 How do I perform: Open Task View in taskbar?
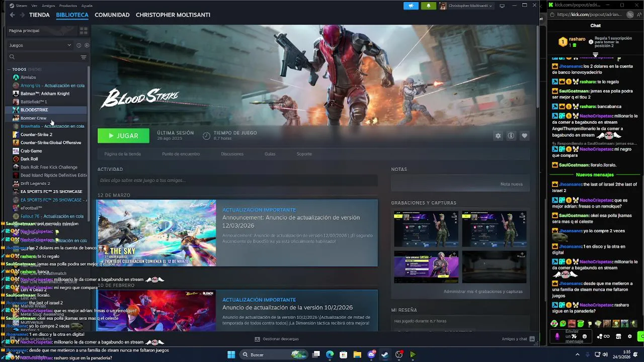(x=316, y=354)
